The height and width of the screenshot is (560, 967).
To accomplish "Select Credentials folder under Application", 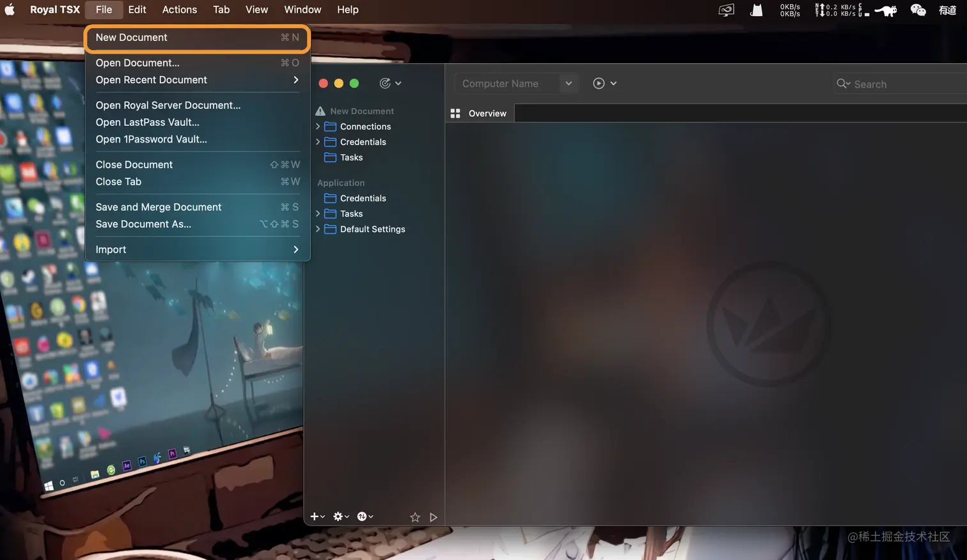I will [x=363, y=198].
